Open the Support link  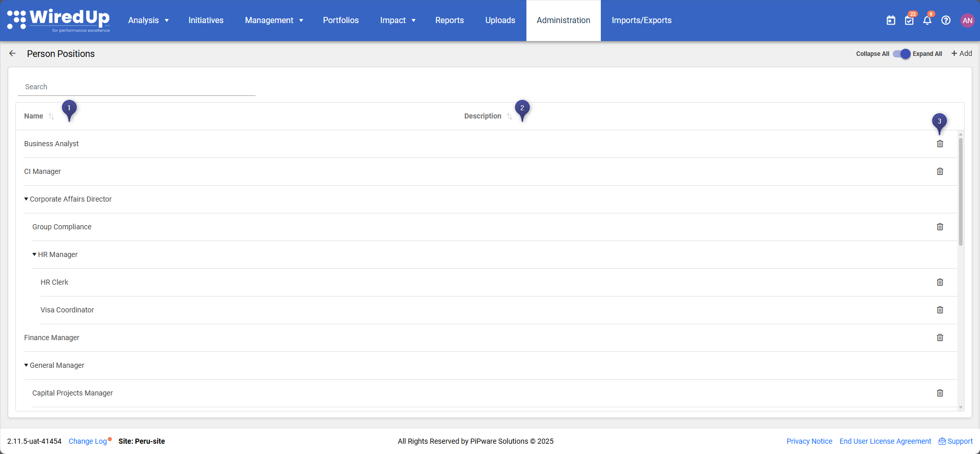pyautogui.click(x=955, y=441)
